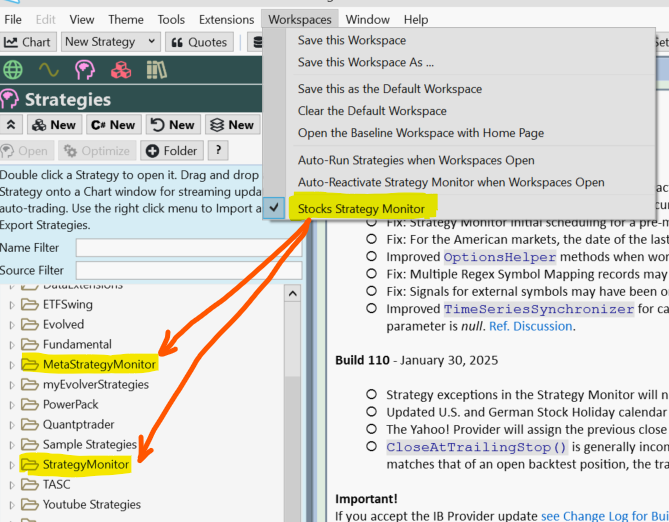
Task: Open the New Strategy dropdown
Action: [x=110, y=42]
